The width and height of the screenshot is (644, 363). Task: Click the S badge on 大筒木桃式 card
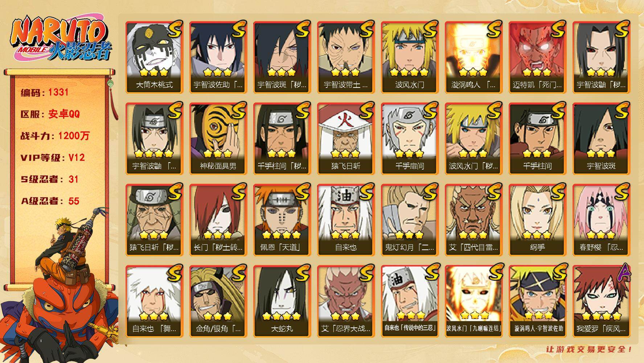coord(175,29)
